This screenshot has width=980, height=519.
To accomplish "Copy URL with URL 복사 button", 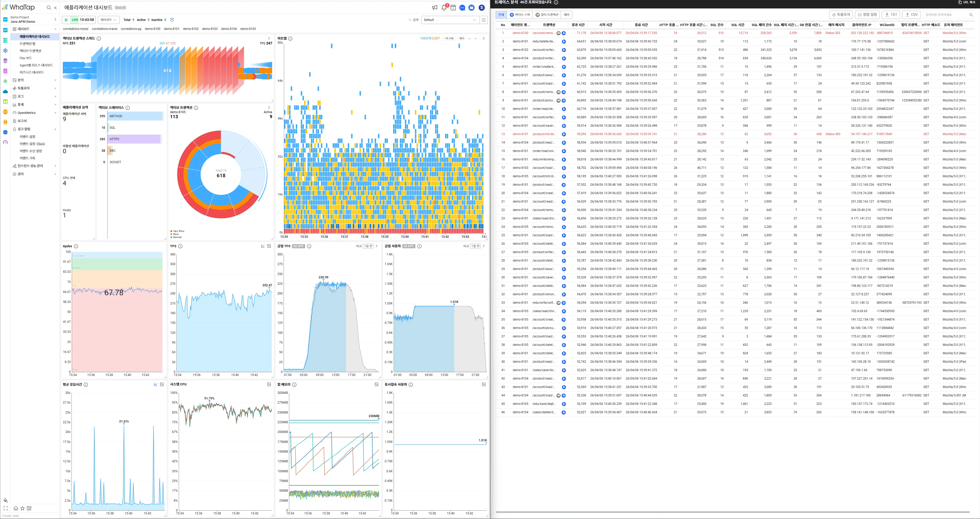I will [x=966, y=2].
